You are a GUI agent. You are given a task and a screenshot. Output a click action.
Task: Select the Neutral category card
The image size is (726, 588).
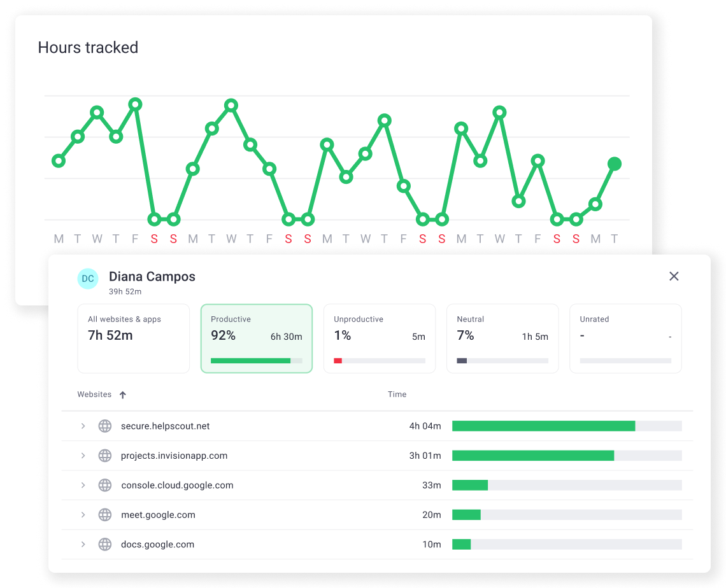pos(502,338)
